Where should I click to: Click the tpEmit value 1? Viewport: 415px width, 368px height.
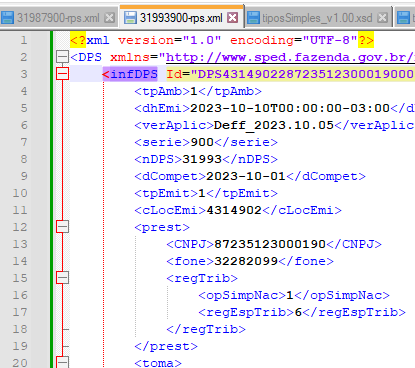(202, 193)
